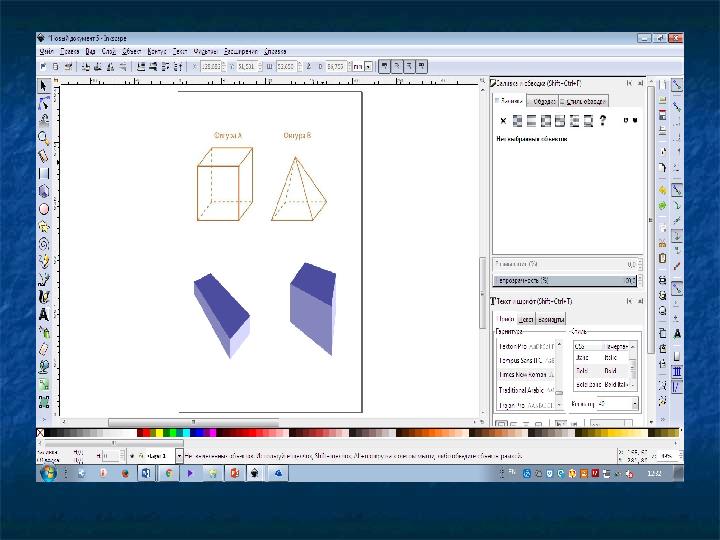
Task: Select Times New Roman font
Action: tap(526, 375)
